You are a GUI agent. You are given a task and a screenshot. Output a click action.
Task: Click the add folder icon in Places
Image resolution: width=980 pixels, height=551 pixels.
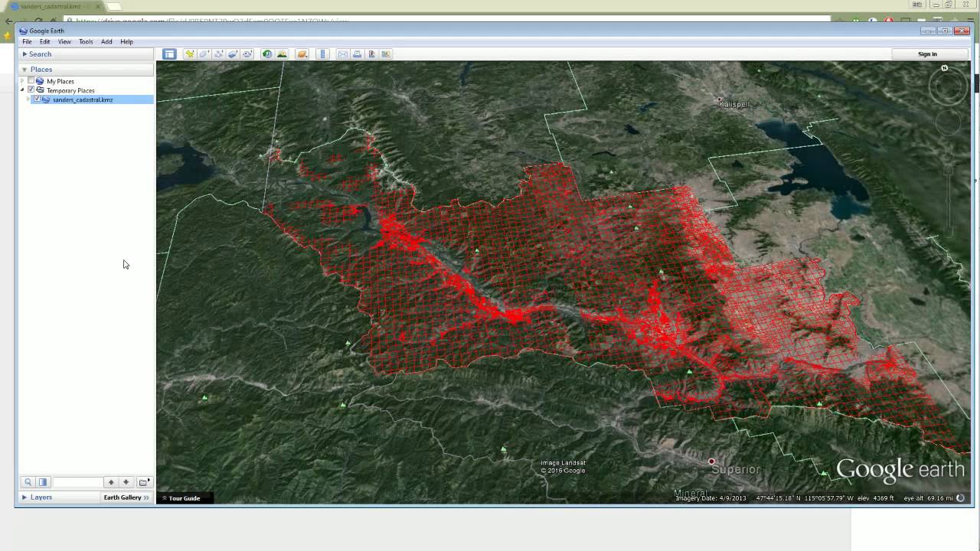[144, 482]
